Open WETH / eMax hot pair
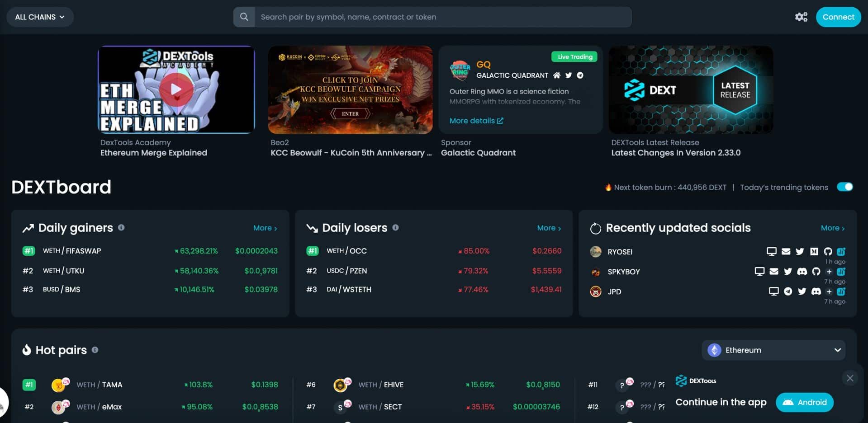Viewport: 868px width, 423px height. pyautogui.click(x=150, y=407)
